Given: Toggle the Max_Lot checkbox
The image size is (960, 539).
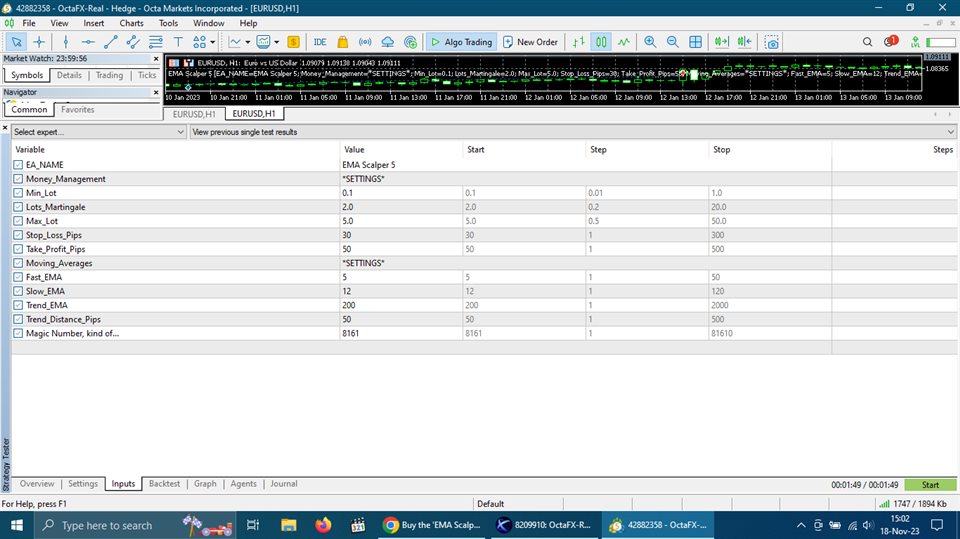Looking at the screenshot, I should [x=18, y=221].
